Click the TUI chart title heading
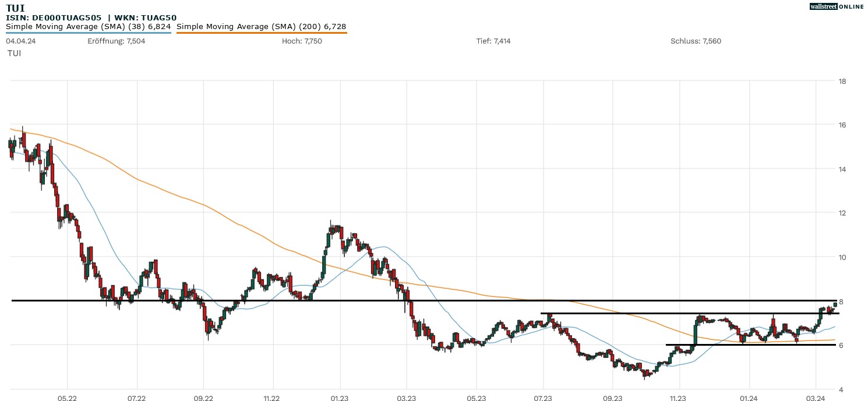The image size is (868, 401). (16, 8)
